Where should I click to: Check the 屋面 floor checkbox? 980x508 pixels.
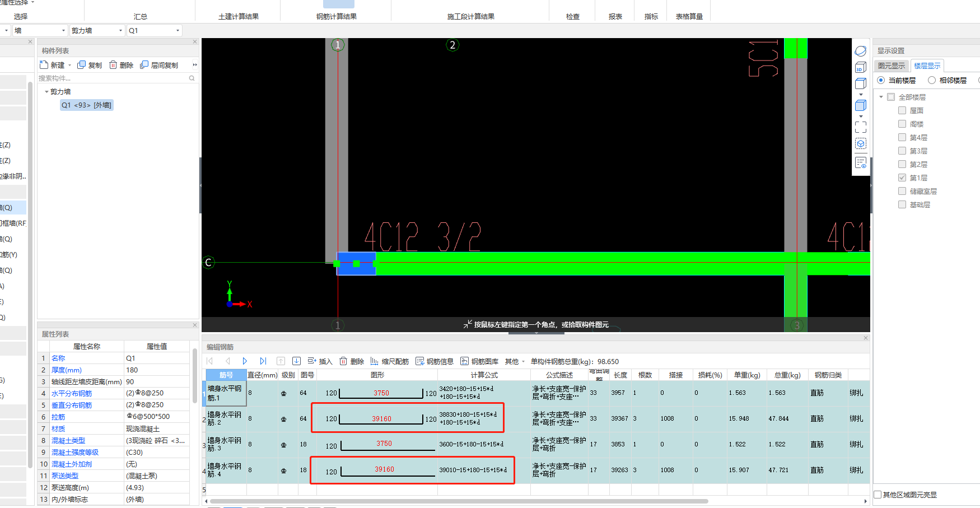point(902,110)
